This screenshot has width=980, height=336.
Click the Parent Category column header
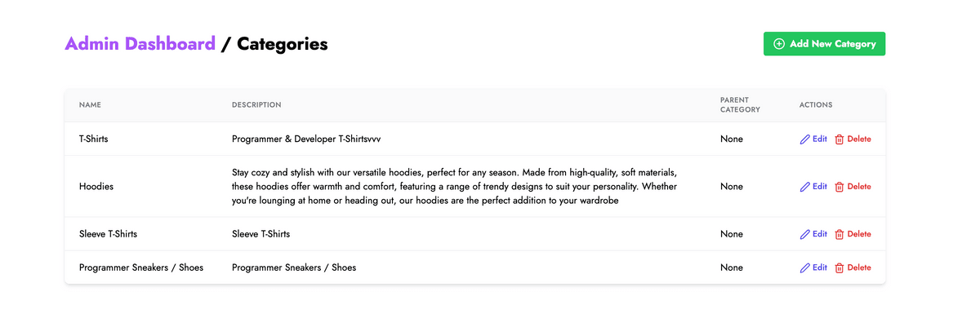point(740,105)
